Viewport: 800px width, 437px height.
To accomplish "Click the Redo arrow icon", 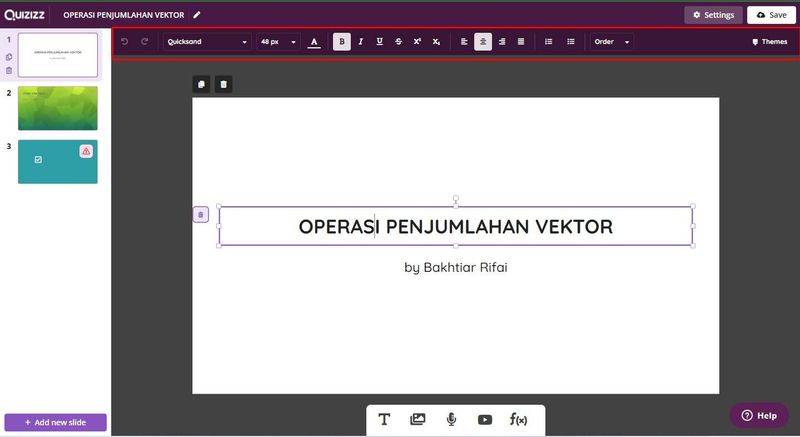I will (144, 42).
